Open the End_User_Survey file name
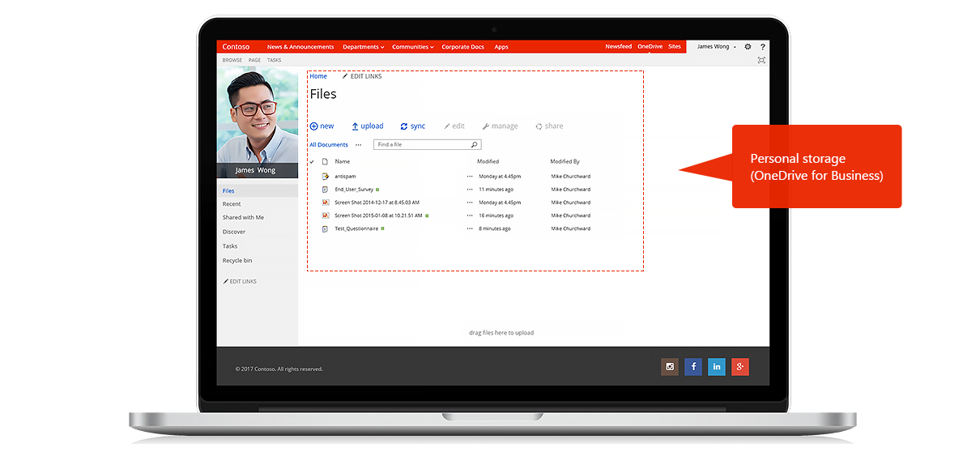This screenshot has height=465, width=980. [354, 190]
